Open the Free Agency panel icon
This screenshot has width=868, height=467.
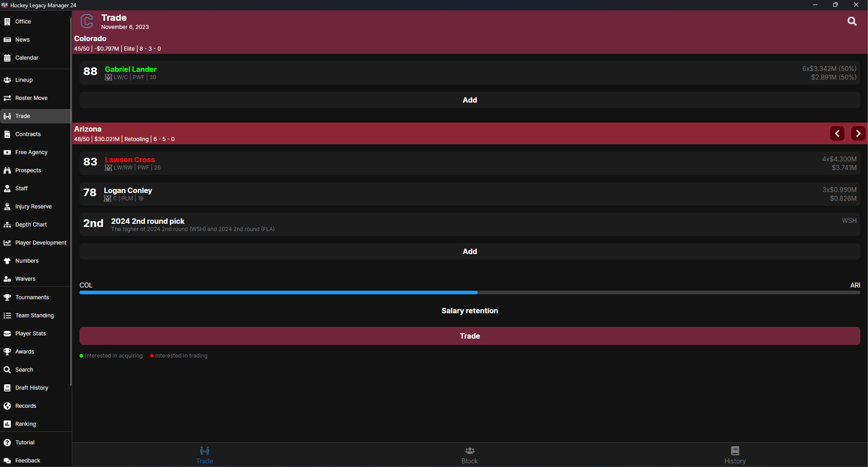point(7,152)
